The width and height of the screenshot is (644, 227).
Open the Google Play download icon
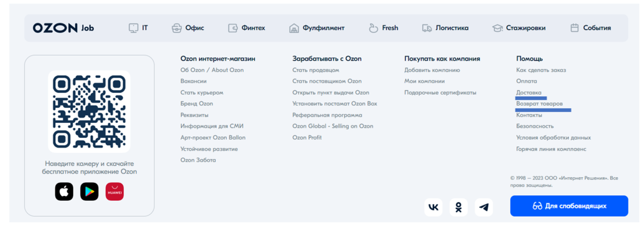tap(90, 192)
